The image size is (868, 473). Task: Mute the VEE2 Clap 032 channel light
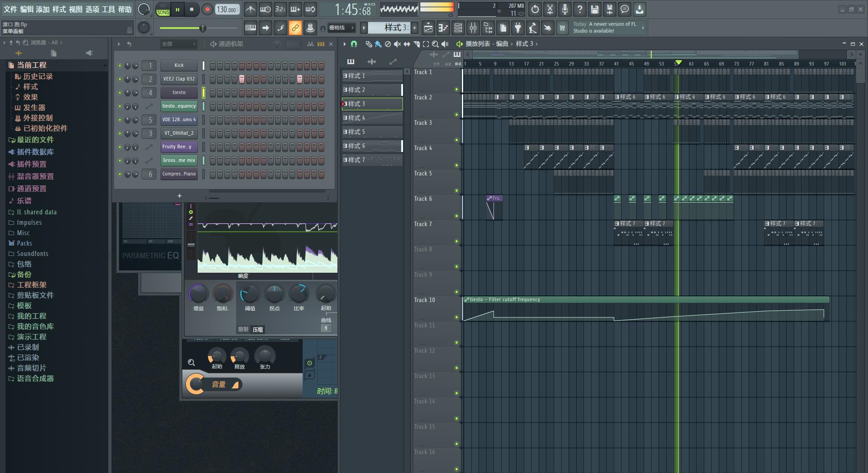120,79
